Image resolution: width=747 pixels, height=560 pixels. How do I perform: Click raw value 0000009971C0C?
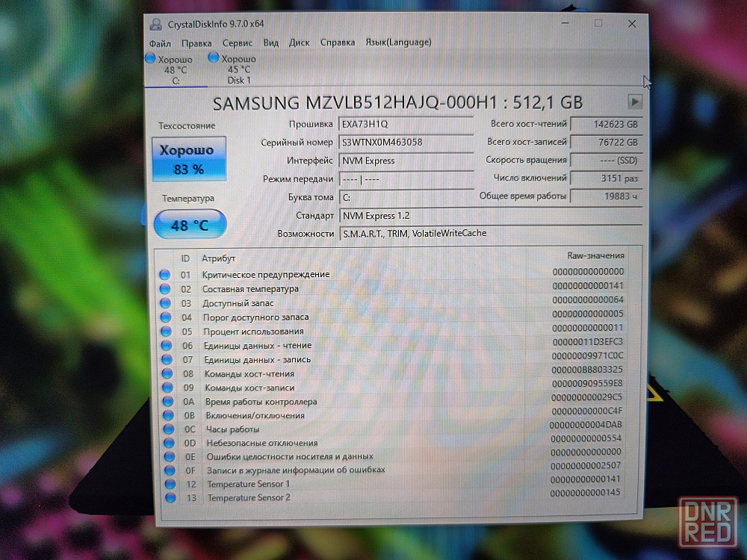587,355
